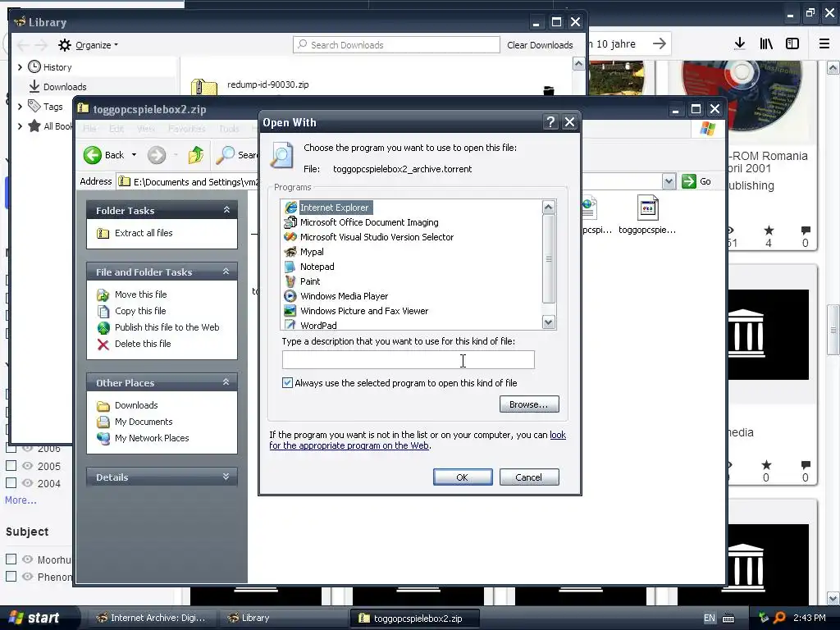Choose Microsoft Visual Studio Version Selector

[x=368, y=237]
